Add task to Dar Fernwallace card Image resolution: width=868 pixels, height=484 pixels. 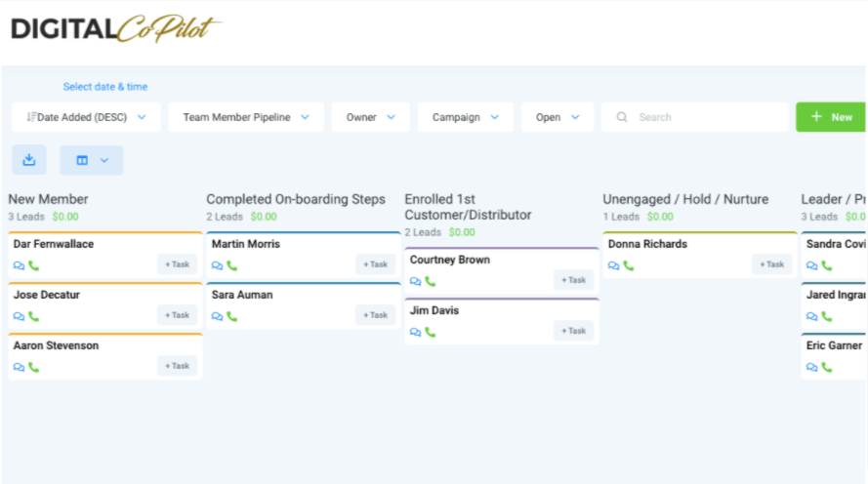[x=177, y=264]
